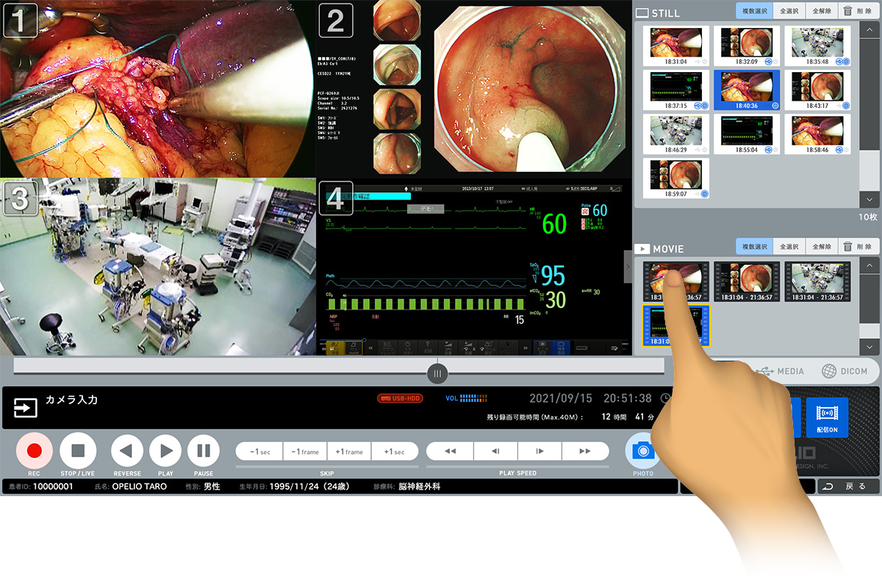Toggle 複数選択 multi-select in the STILL panel
The height and width of the screenshot is (588, 882).
point(753,10)
